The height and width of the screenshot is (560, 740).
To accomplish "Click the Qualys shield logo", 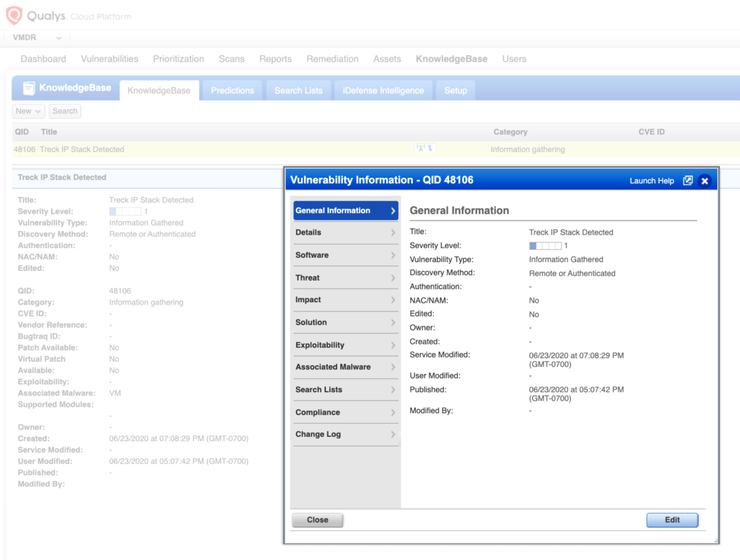I will click(14, 15).
